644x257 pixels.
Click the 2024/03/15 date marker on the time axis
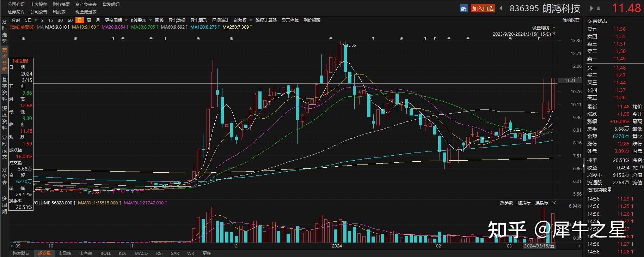(x=539, y=246)
